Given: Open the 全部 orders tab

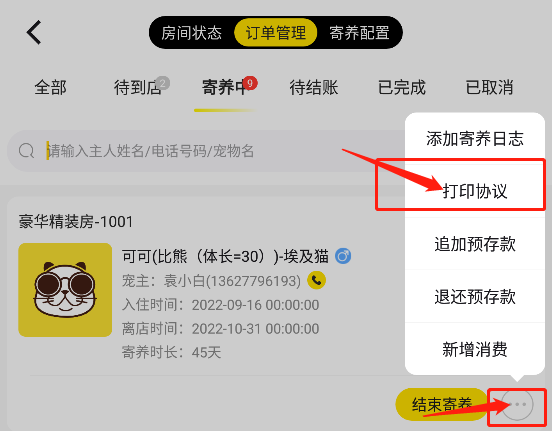Looking at the screenshot, I should 50,87.
